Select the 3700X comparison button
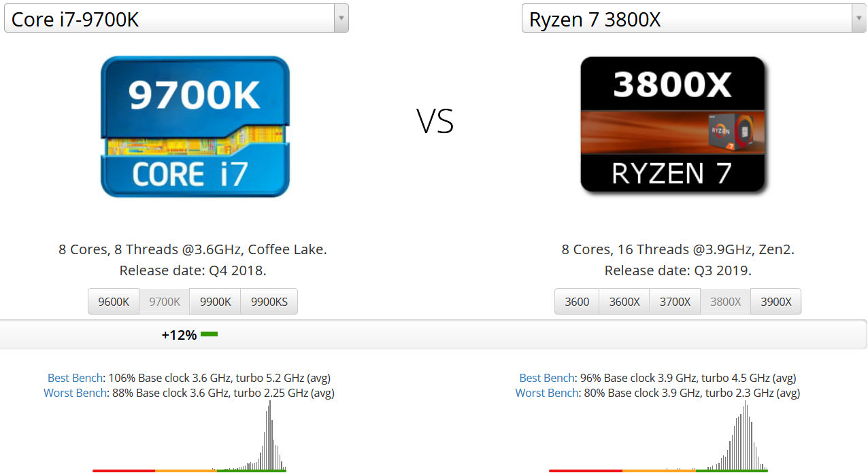The height and width of the screenshot is (475, 868). (x=675, y=301)
